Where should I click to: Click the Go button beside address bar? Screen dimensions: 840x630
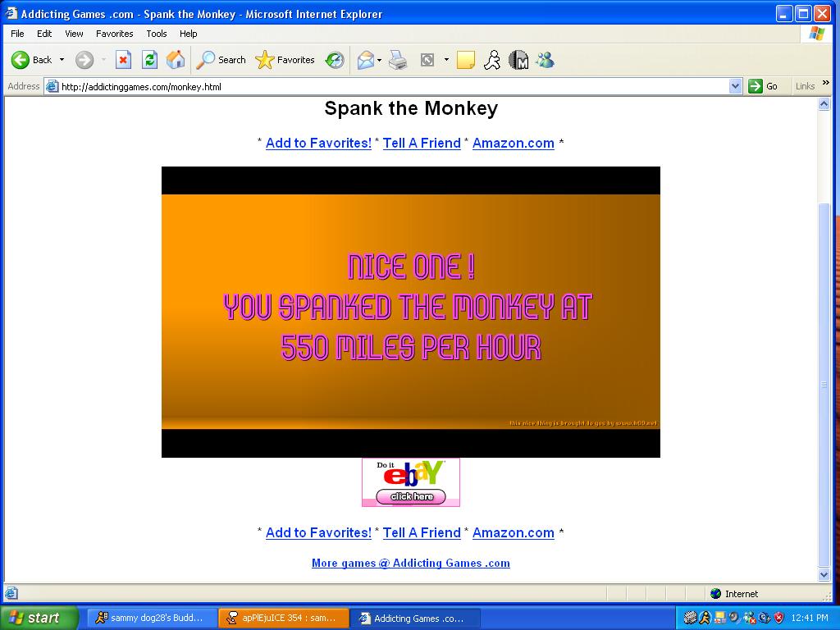coord(763,86)
